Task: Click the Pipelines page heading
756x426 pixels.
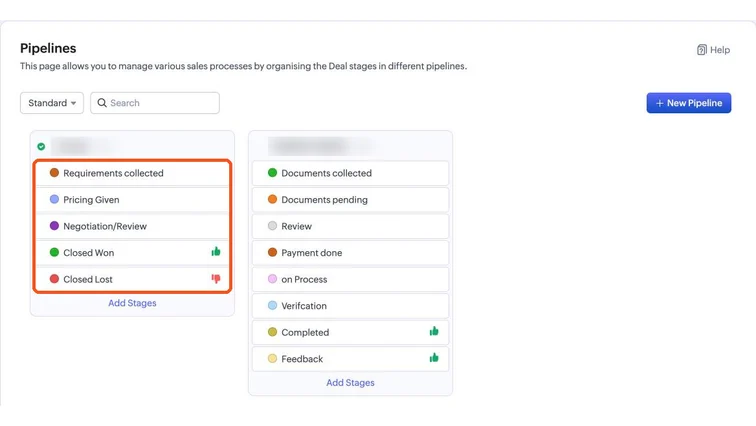Action: tap(48, 48)
